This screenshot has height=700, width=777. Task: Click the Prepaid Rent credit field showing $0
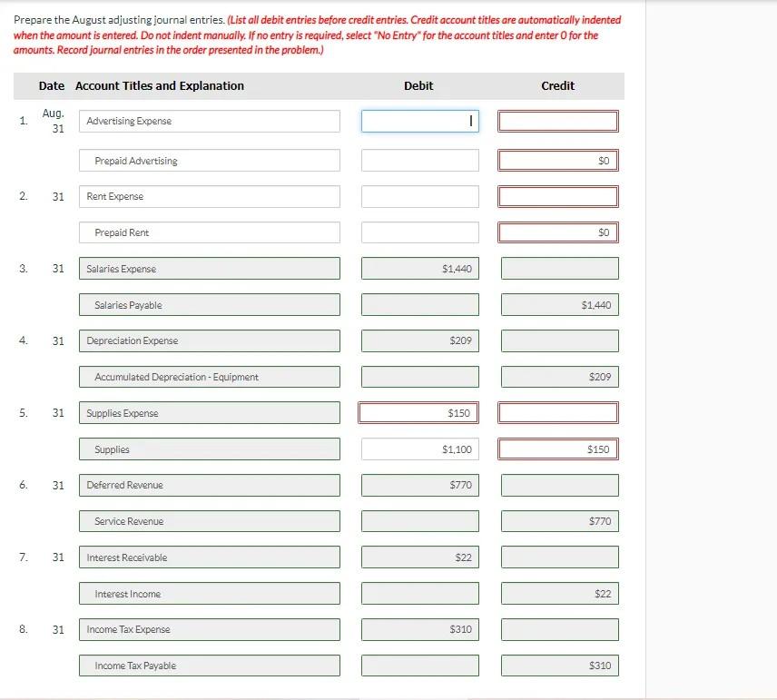click(557, 232)
